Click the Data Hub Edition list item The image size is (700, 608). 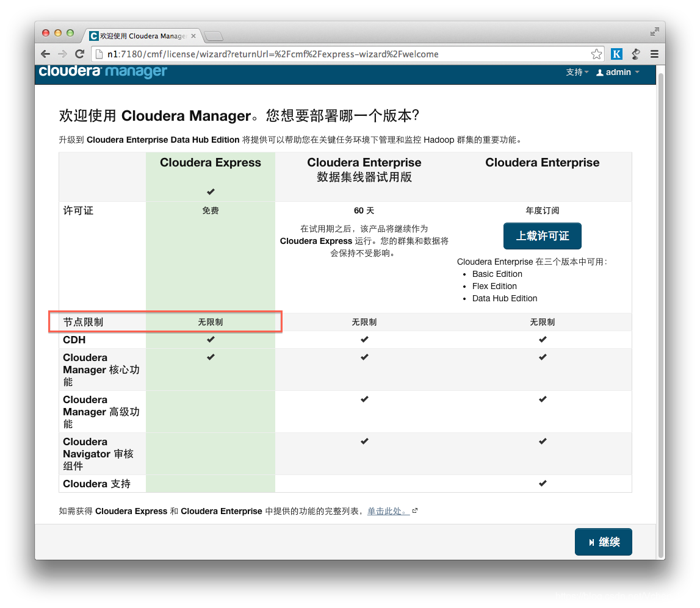click(505, 298)
